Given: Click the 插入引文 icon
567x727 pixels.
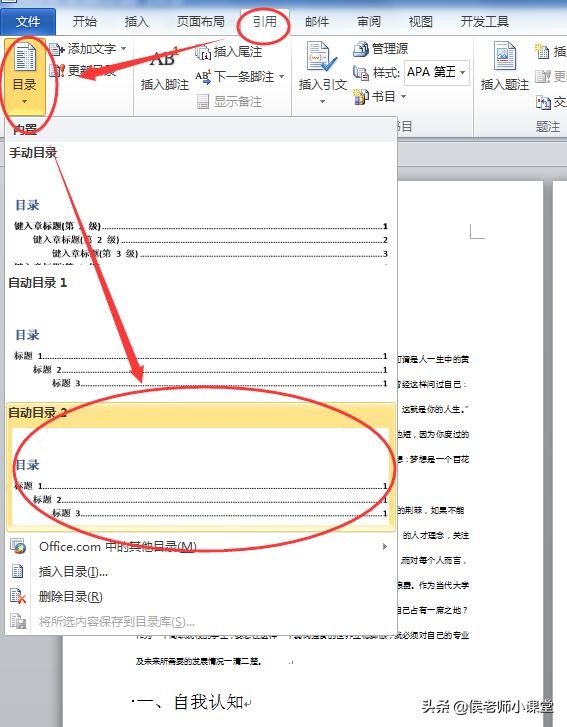Looking at the screenshot, I should 322,57.
